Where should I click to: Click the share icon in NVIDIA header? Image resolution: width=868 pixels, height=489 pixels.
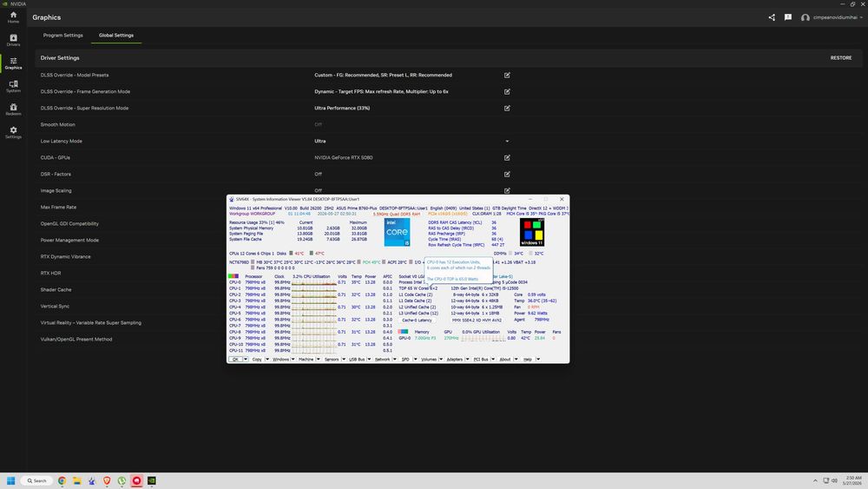point(772,17)
